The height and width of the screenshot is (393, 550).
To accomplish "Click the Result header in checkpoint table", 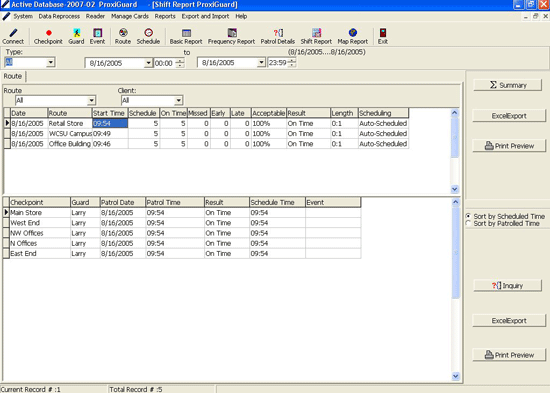I will tap(227, 202).
